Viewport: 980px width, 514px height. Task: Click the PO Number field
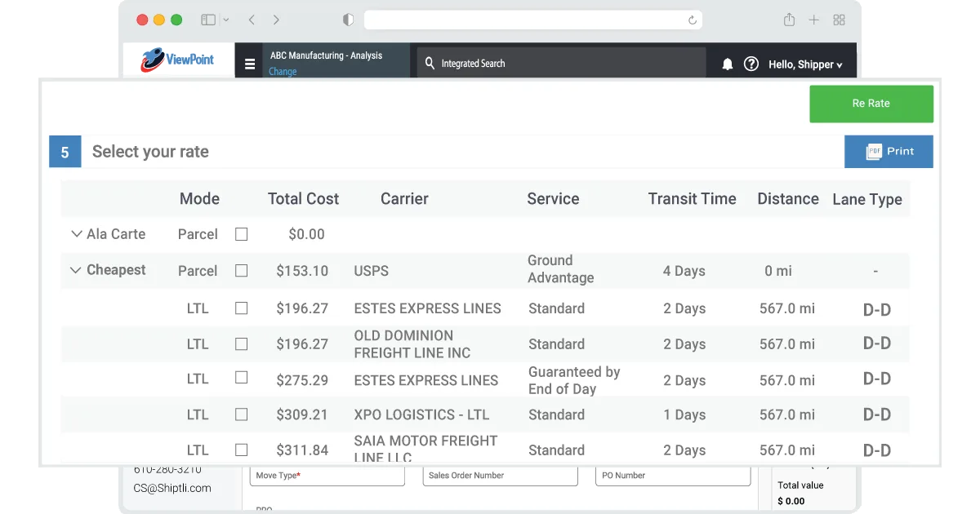[x=673, y=476]
